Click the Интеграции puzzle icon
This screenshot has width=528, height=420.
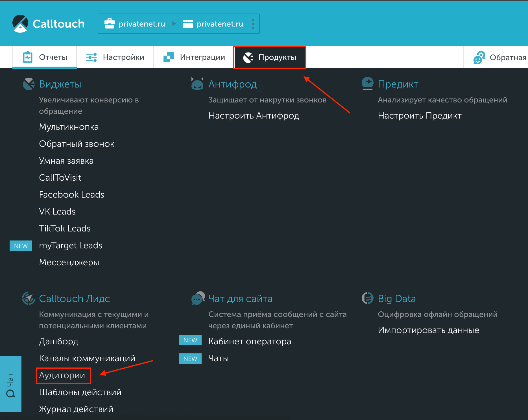click(x=169, y=57)
